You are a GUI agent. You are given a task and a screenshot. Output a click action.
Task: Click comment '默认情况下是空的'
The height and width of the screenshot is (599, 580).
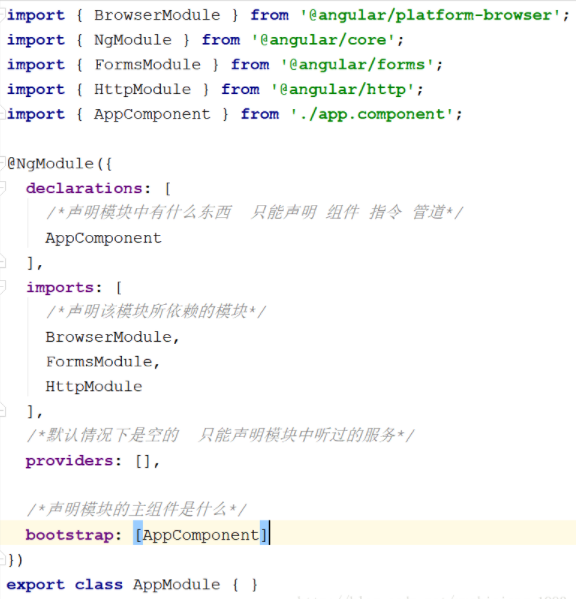click(112, 435)
